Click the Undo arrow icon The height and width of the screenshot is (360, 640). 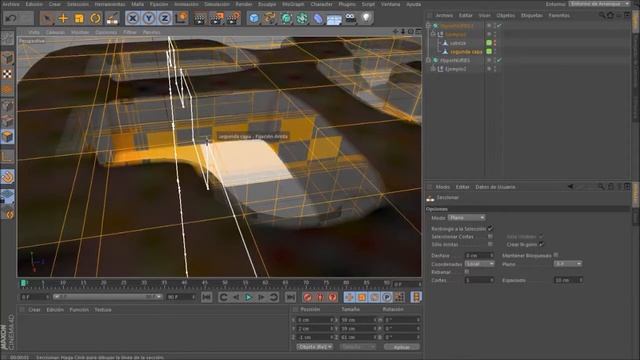pos(11,18)
